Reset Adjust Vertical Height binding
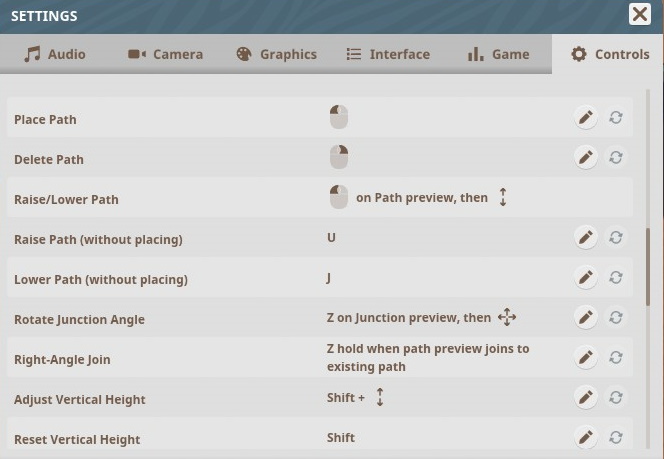Image resolution: width=664 pixels, height=459 pixels. click(616, 398)
